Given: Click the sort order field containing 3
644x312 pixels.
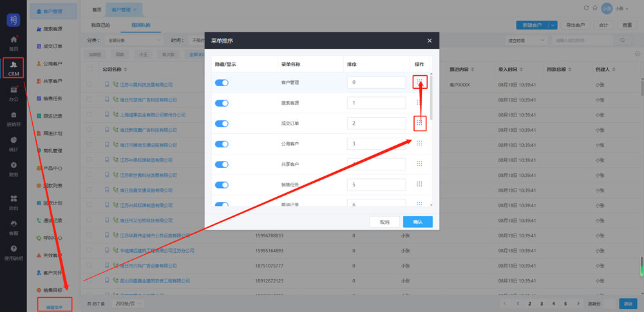Looking at the screenshot, I should [x=376, y=143].
